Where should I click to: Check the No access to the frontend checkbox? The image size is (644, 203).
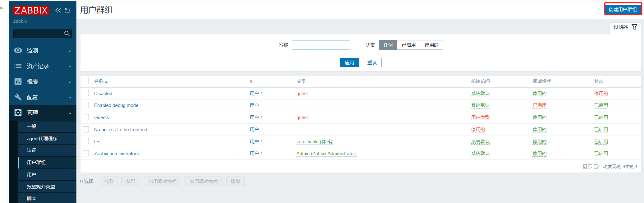click(86, 129)
